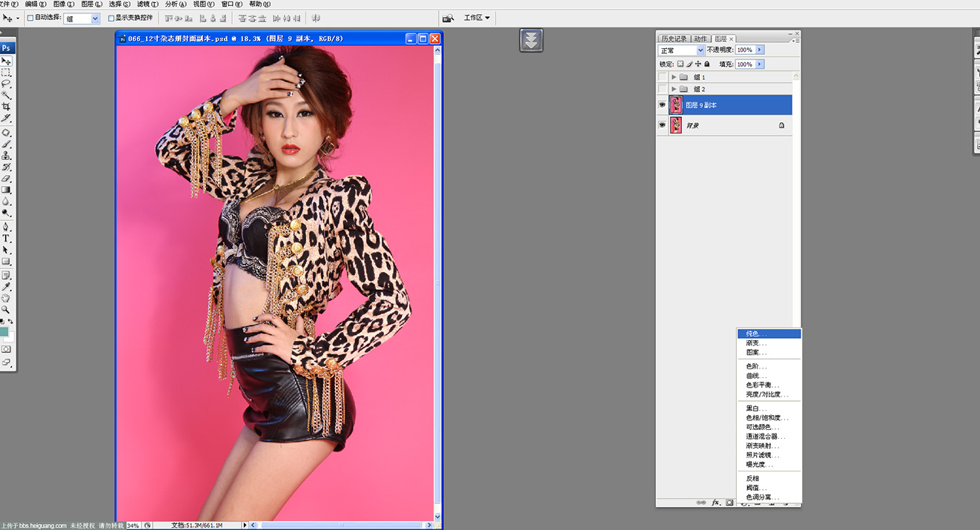Click the lock position icon

pos(698,64)
